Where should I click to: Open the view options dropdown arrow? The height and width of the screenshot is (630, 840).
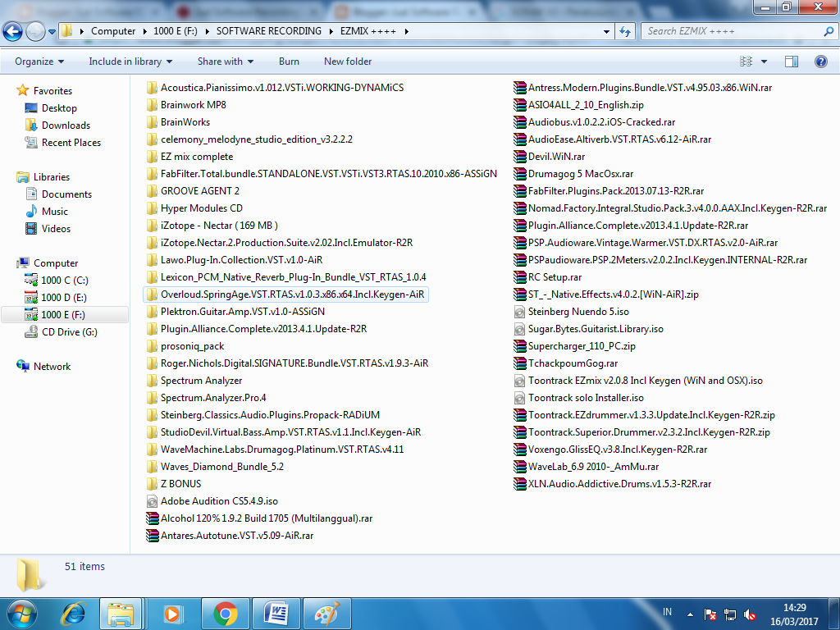point(764,62)
